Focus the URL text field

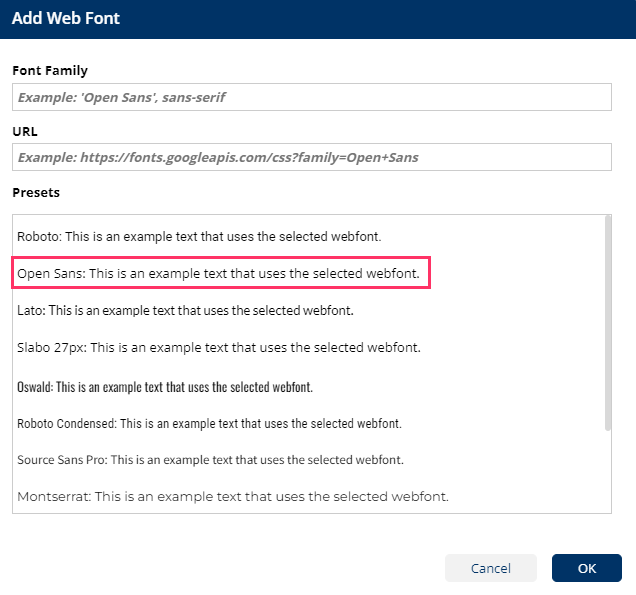(311, 157)
